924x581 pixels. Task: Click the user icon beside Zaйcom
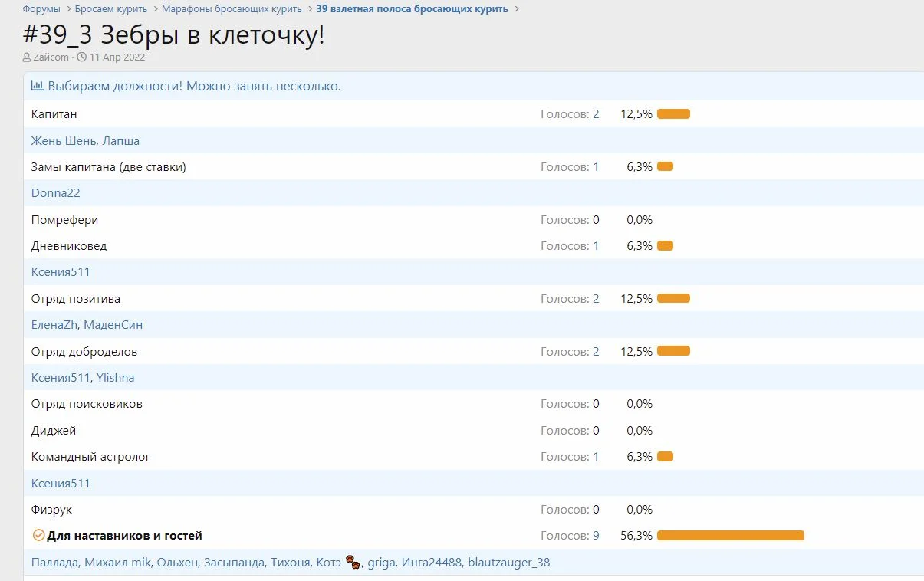(x=27, y=57)
